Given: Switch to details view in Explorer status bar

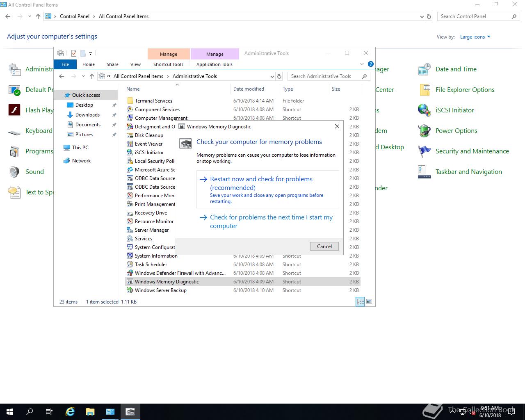Looking at the screenshot, I should click(x=360, y=301).
